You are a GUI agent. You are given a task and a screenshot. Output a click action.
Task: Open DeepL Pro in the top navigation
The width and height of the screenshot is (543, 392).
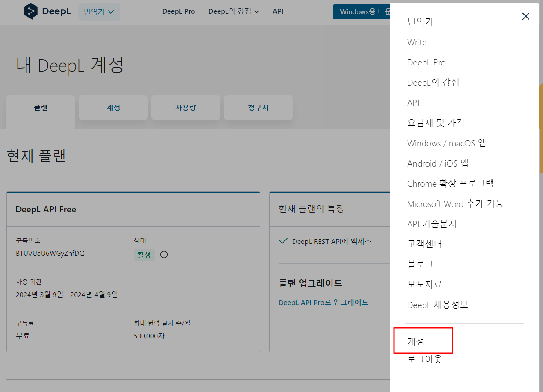click(x=179, y=11)
